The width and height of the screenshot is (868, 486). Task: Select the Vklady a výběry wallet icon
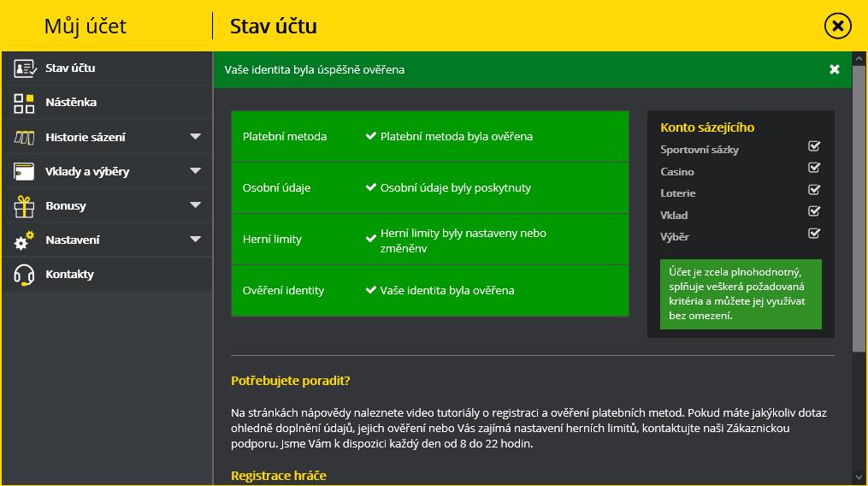pos(24,171)
